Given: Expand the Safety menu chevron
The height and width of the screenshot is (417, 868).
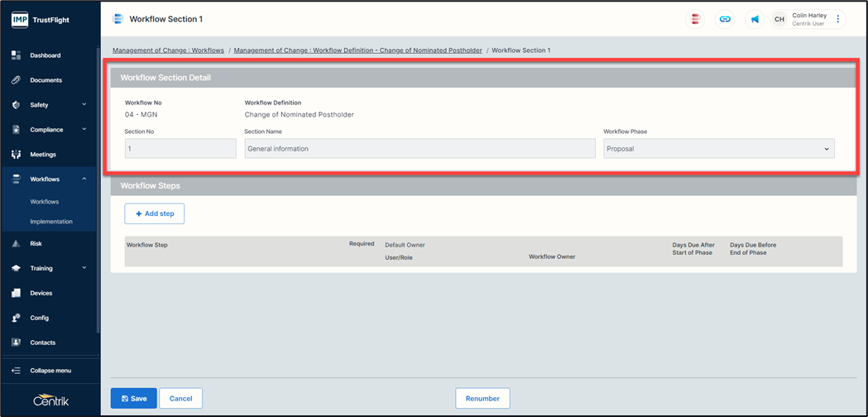Looking at the screenshot, I should pos(84,105).
